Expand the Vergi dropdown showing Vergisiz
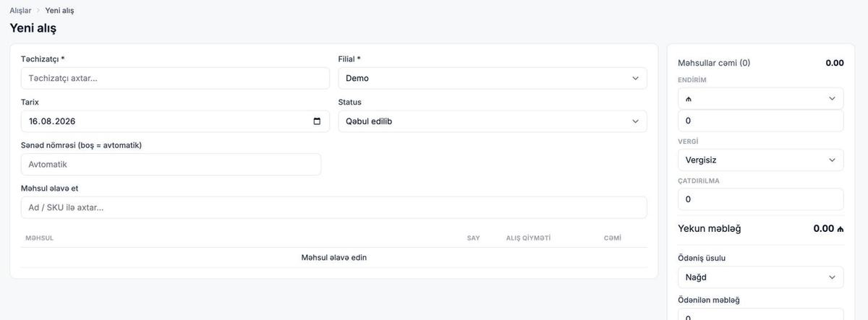Screen dimensions: 868x320 click(x=761, y=160)
